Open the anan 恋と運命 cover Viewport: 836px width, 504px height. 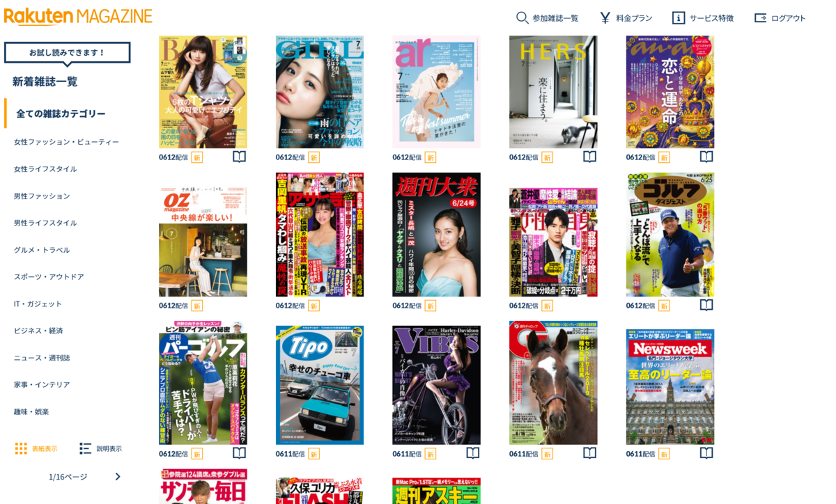(670, 92)
